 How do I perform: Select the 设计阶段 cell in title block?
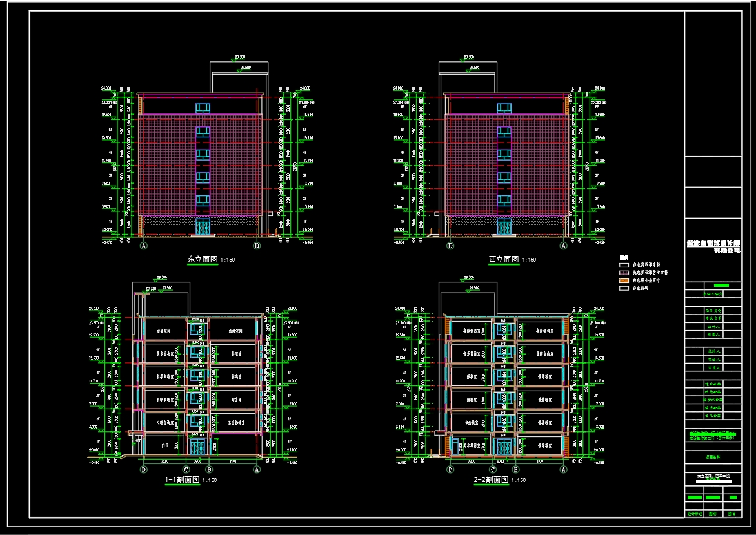pyautogui.click(x=694, y=514)
